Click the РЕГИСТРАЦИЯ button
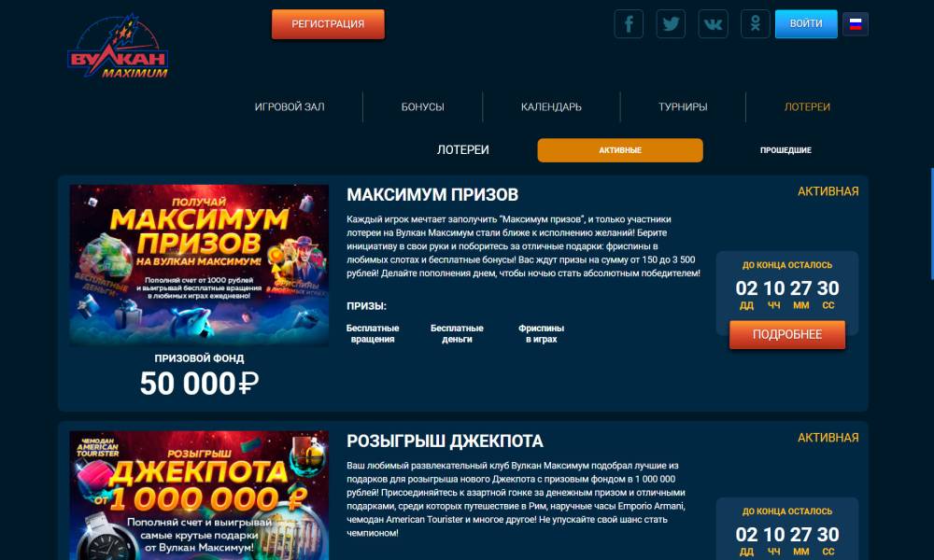The width and height of the screenshot is (934, 560). pos(328,24)
